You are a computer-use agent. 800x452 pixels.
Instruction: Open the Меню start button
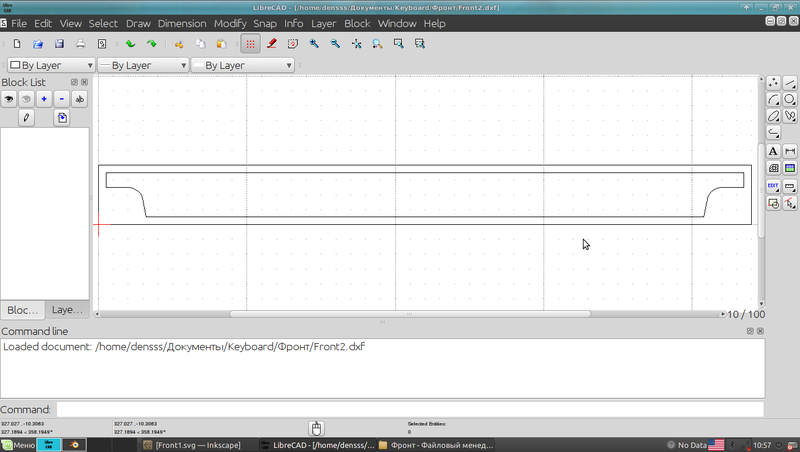click(x=18, y=445)
